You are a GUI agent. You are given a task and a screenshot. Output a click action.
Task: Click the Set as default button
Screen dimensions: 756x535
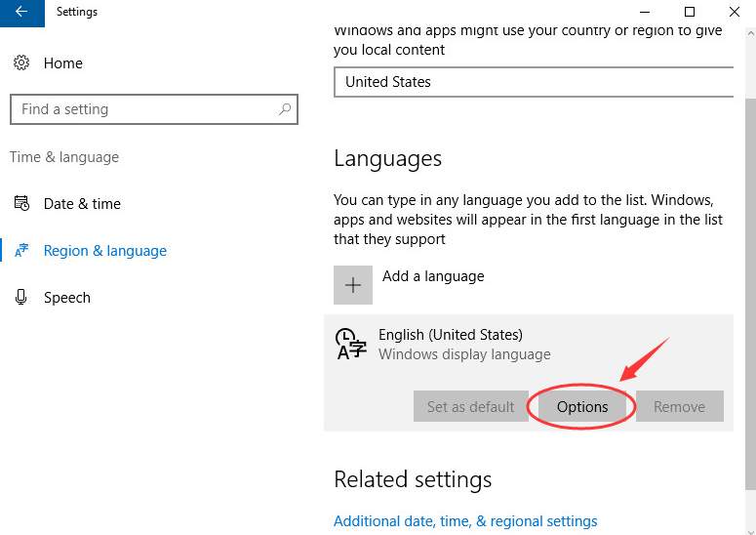[x=470, y=406]
